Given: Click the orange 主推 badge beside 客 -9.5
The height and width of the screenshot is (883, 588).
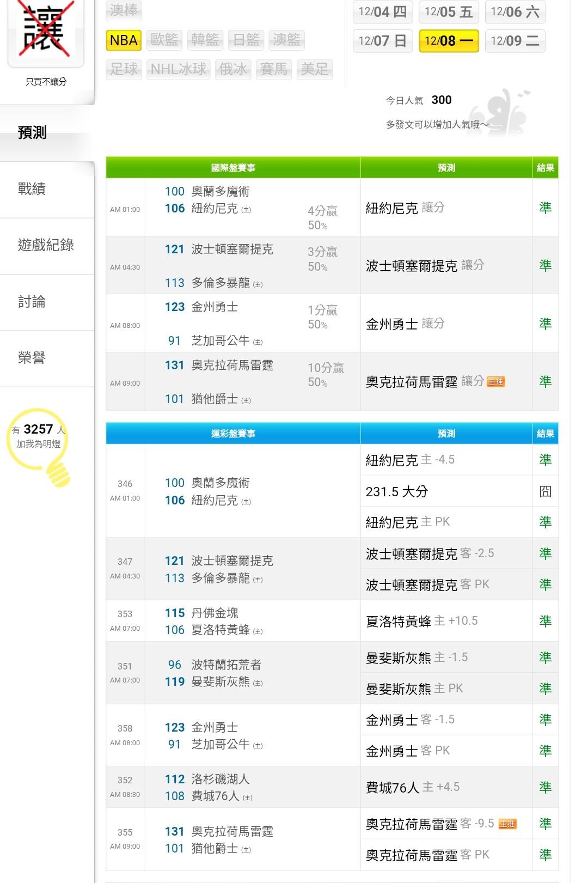Looking at the screenshot, I should [507, 824].
